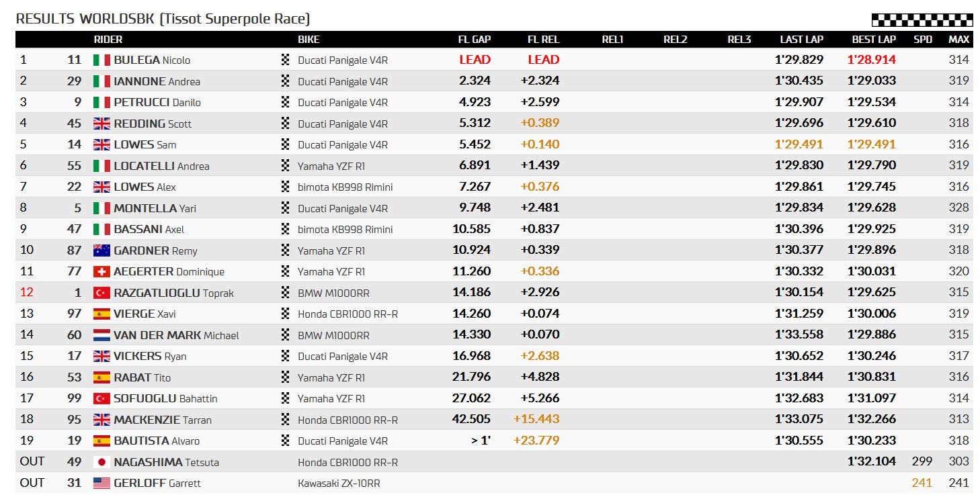Click the BEST LAP column header
The width and height of the screenshot is (980, 501).
pyautogui.click(x=874, y=40)
